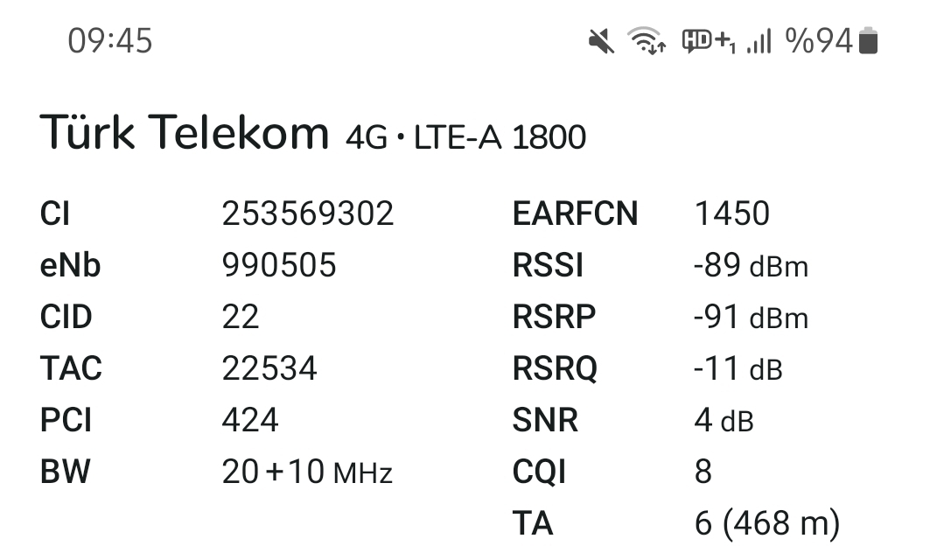Select the PCI value 424
Image resolution: width=944 pixels, height=560 pixels.
coord(250,420)
